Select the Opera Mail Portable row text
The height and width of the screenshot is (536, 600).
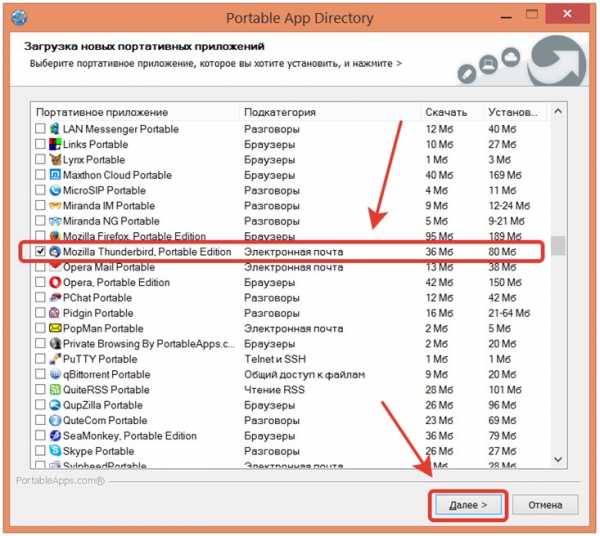point(109,267)
